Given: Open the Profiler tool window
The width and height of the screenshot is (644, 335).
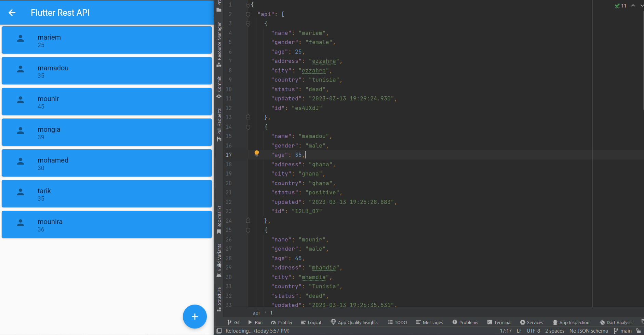Looking at the screenshot, I should click(x=282, y=322).
